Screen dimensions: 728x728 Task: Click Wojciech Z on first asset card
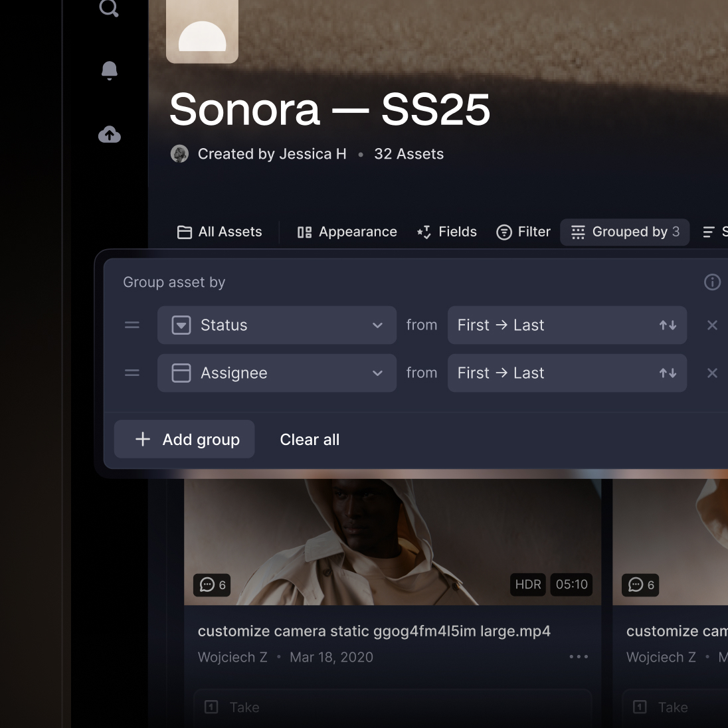[x=232, y=657]
